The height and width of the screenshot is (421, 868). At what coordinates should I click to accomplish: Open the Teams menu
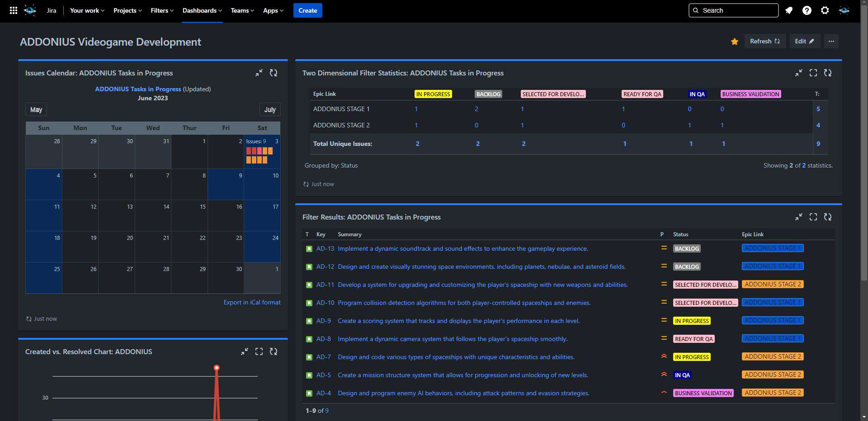[242, 10]
